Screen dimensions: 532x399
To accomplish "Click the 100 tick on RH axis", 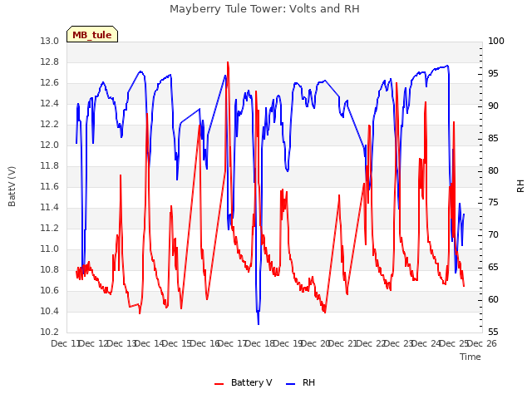I will 496,42.
